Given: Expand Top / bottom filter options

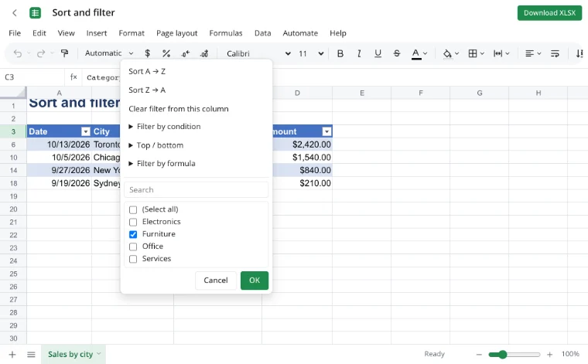Looking at the screenshot, I should (x=156, y=145).
